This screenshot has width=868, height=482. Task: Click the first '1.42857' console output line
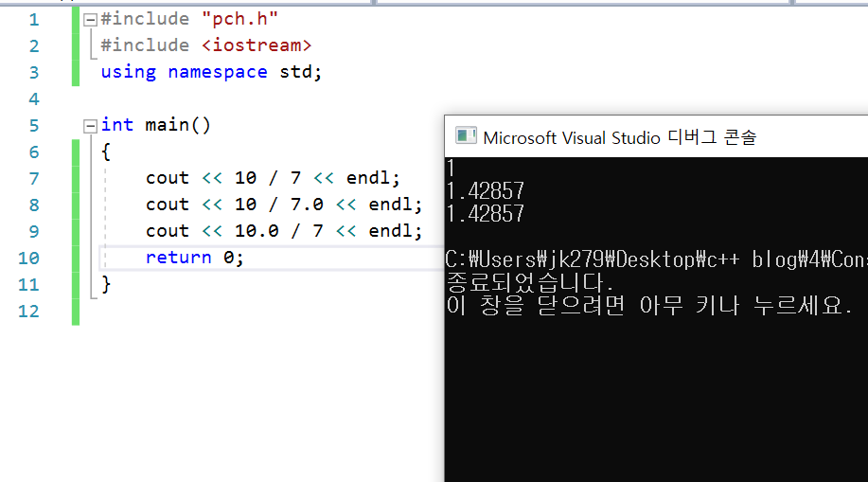pos(486,191)
